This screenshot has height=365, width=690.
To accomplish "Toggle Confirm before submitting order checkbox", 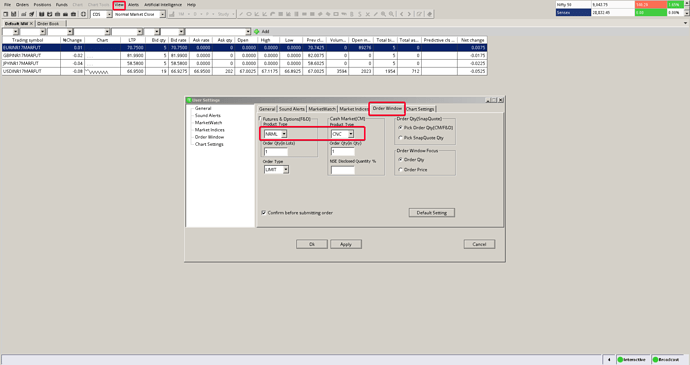I will (264, 213).
